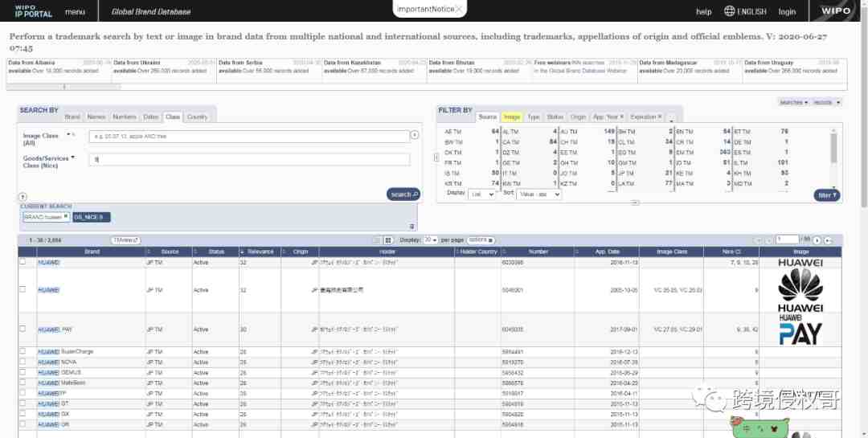Open the globe ENGLISH language selector
The width and height of the screenshot is (868, 438).
point(745,11)
